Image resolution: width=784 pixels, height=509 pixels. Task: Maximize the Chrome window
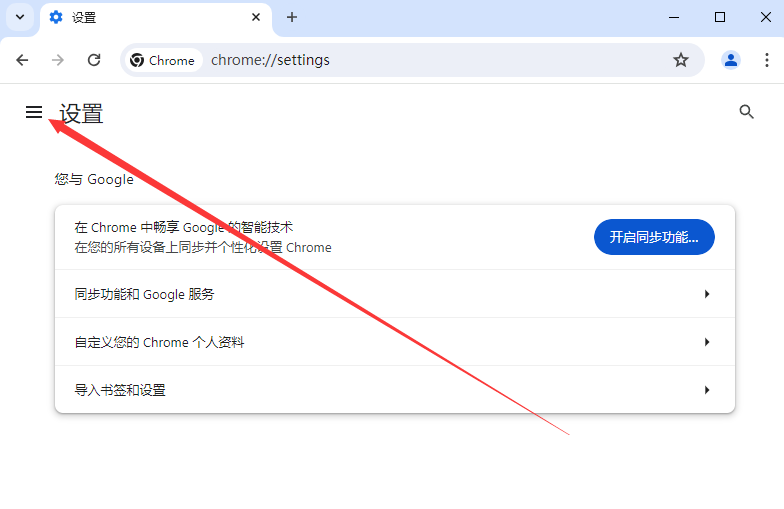(720, 17)
